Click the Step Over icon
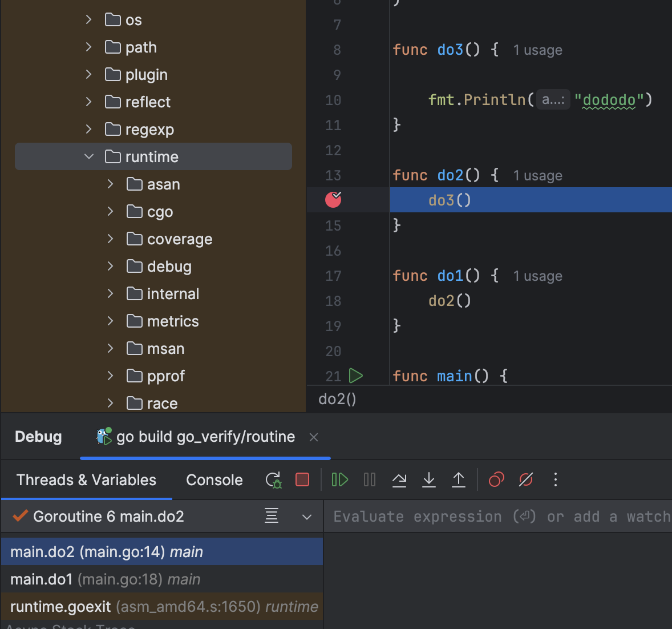The height and width of the screenshot is (629, 672). click(399, 479)
